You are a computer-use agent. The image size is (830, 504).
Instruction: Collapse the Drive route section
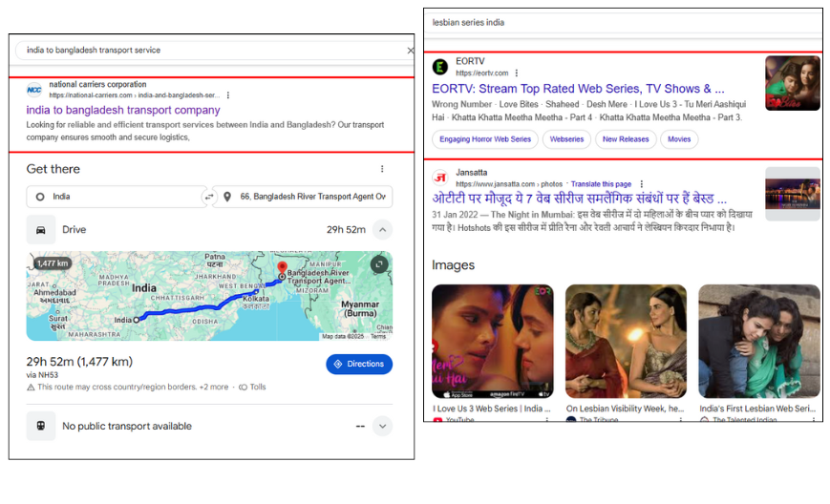tap(383, 229)
